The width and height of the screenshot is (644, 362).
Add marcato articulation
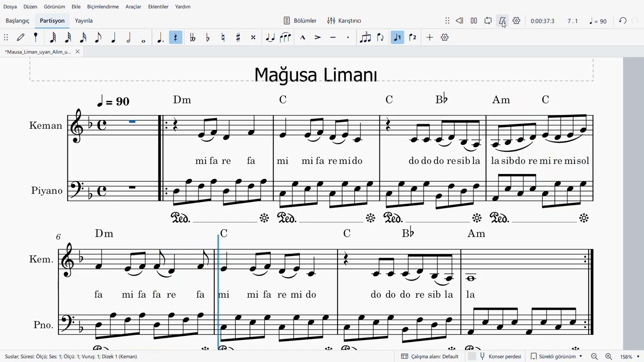tap(302, 37)
